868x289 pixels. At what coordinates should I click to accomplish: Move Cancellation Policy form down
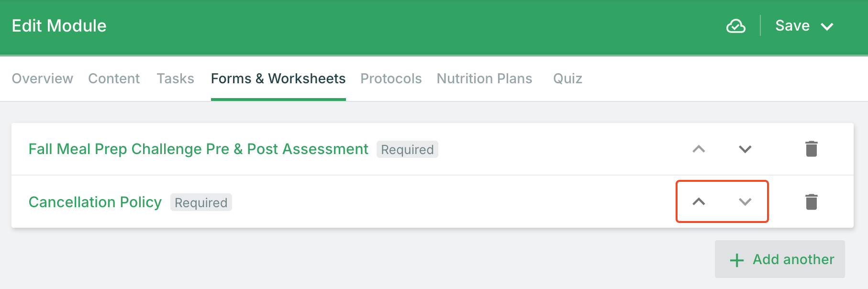pyautogui.click(x=745, y=201)
